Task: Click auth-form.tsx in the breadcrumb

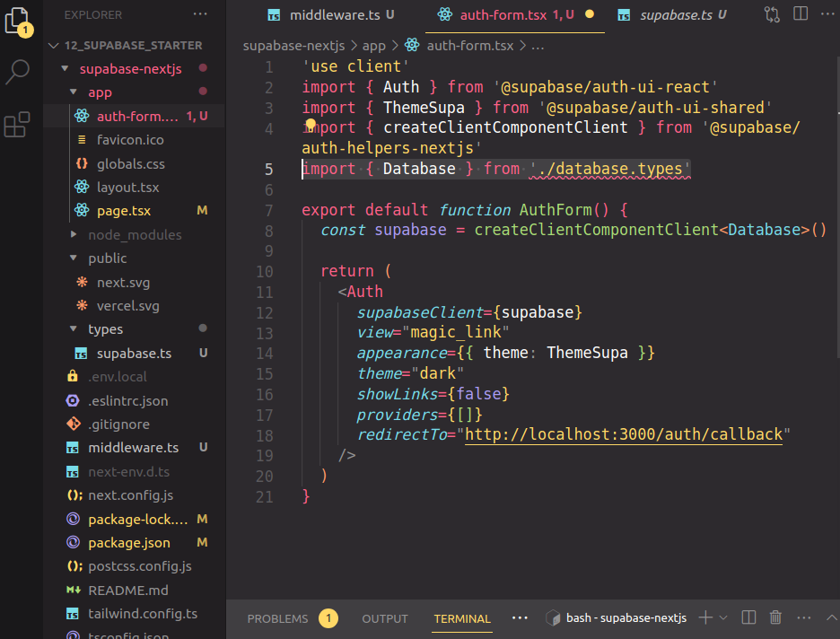Action: click(x=470, y=46)
